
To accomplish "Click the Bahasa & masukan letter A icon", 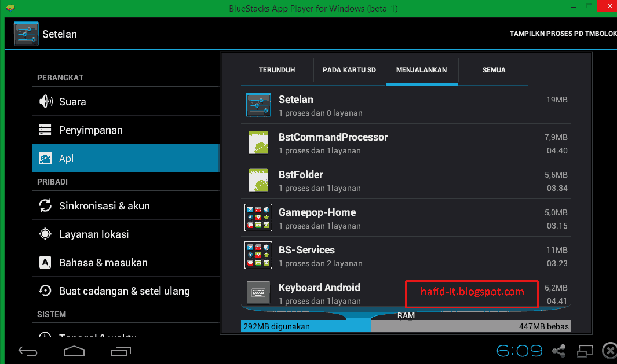I will click(x=45, y=262).
